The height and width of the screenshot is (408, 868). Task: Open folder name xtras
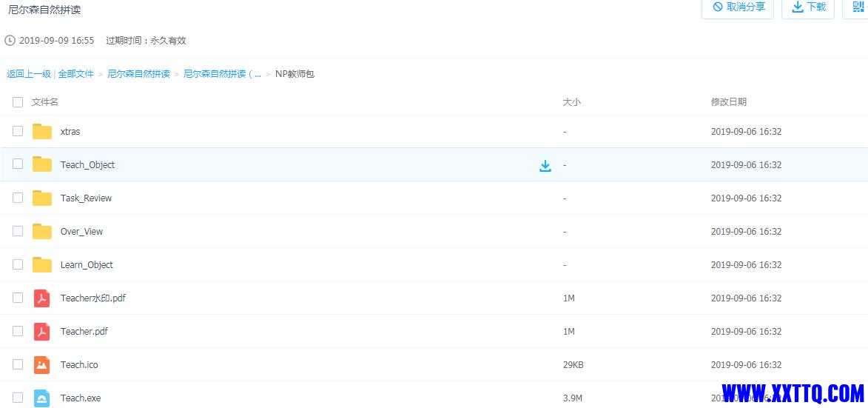(70, 132)
